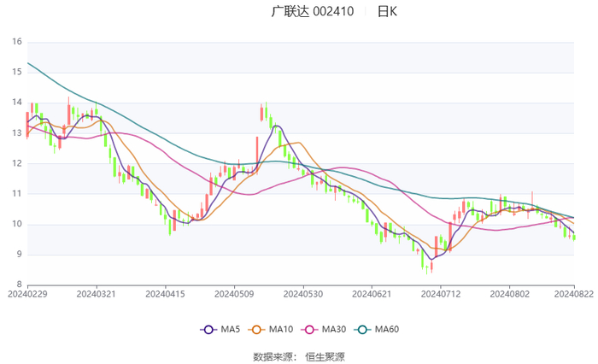
Task: Toggle the MA60 legend marker
Action: [x=363, y=330]
